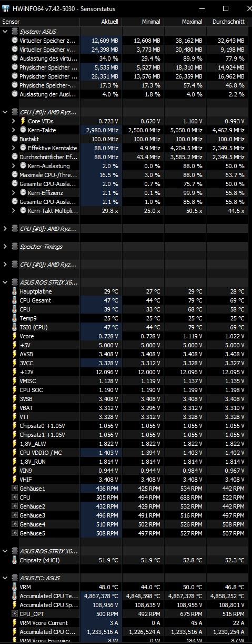The height and width of the screenshot is (644, 252).
Task: Collapse the ASUS EC: ASUS sensor group
Action: (5, 578)
